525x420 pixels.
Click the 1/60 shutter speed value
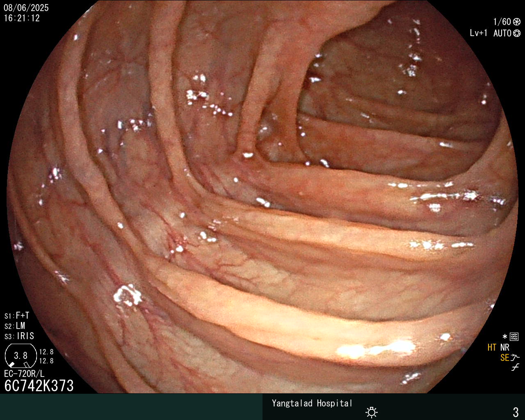click(502, 22)
